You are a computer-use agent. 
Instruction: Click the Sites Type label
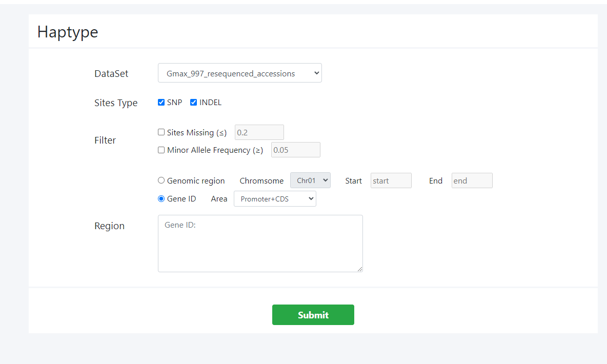pos(116,103)
